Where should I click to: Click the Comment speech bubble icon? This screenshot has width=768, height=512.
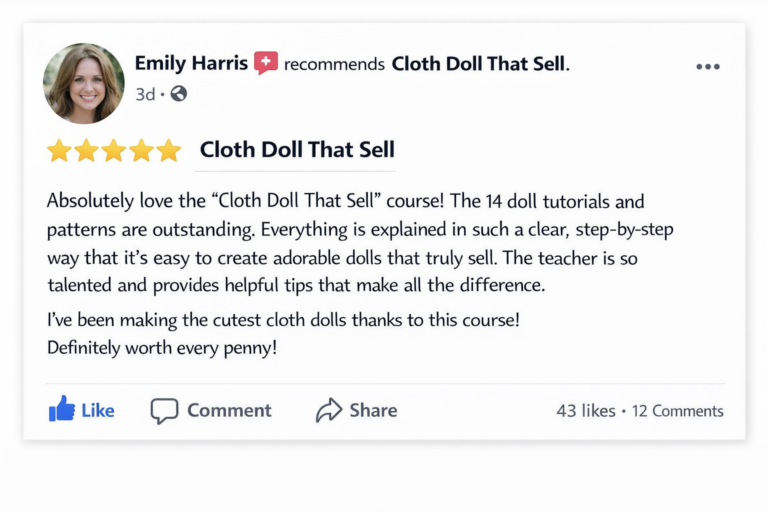164,410
